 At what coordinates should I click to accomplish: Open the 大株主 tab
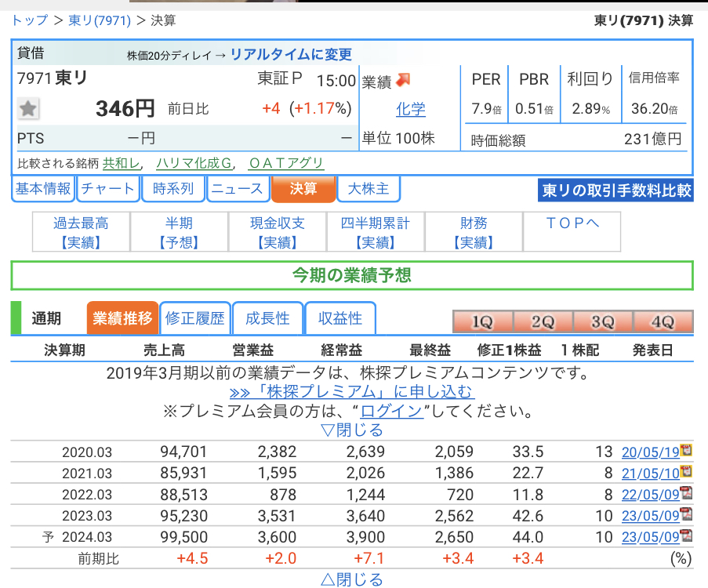click(369, 189)
